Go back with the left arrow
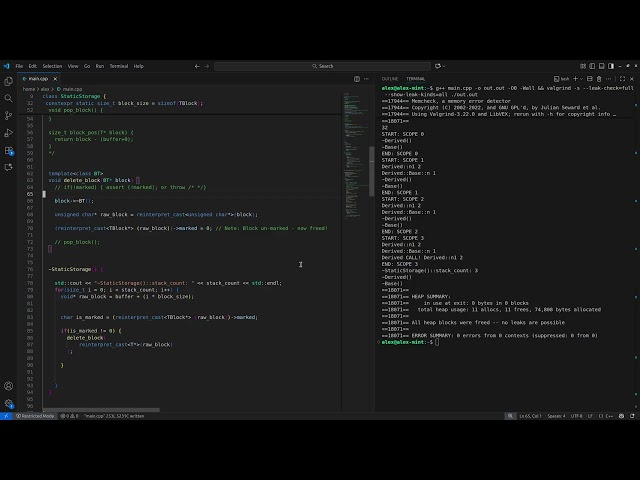Screen dimensions: 640x480 click(197, 66)
